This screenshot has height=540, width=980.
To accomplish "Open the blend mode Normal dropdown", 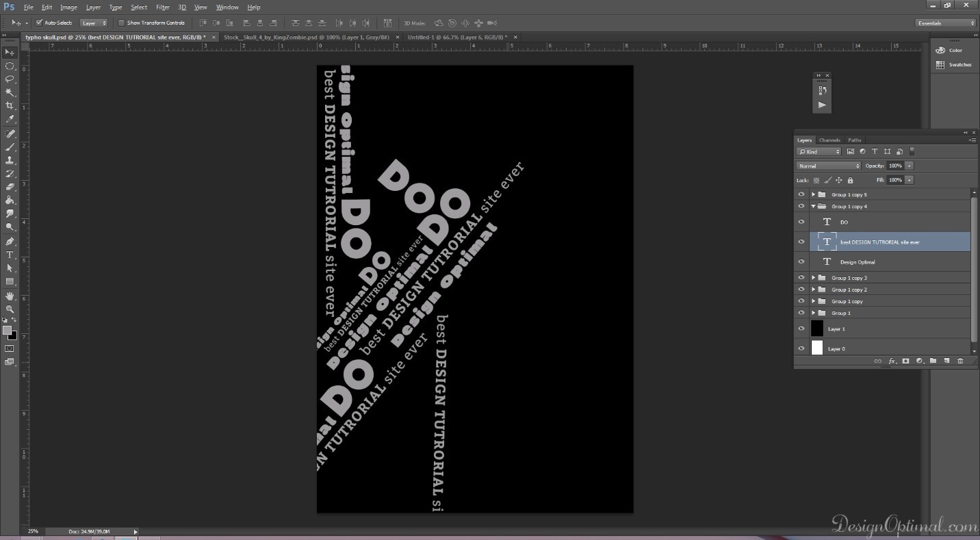I will (828, 166).
